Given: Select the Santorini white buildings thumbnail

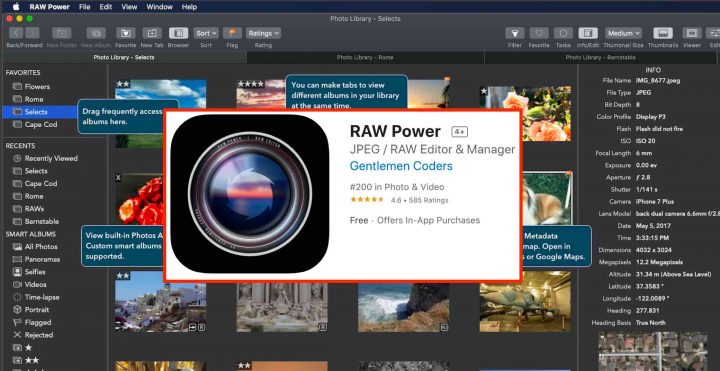Looking at the screenshot, I should 160,302.
